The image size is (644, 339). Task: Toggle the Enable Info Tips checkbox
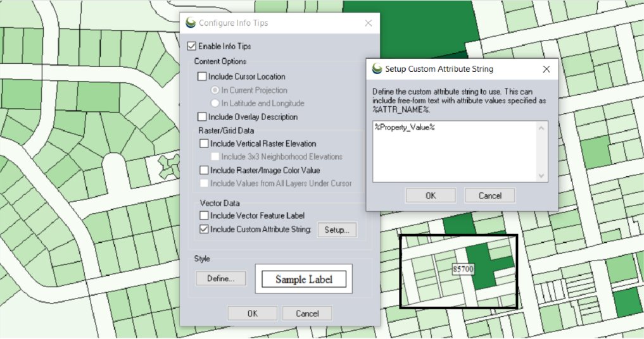pyautogui.click(x=192, y=46)
